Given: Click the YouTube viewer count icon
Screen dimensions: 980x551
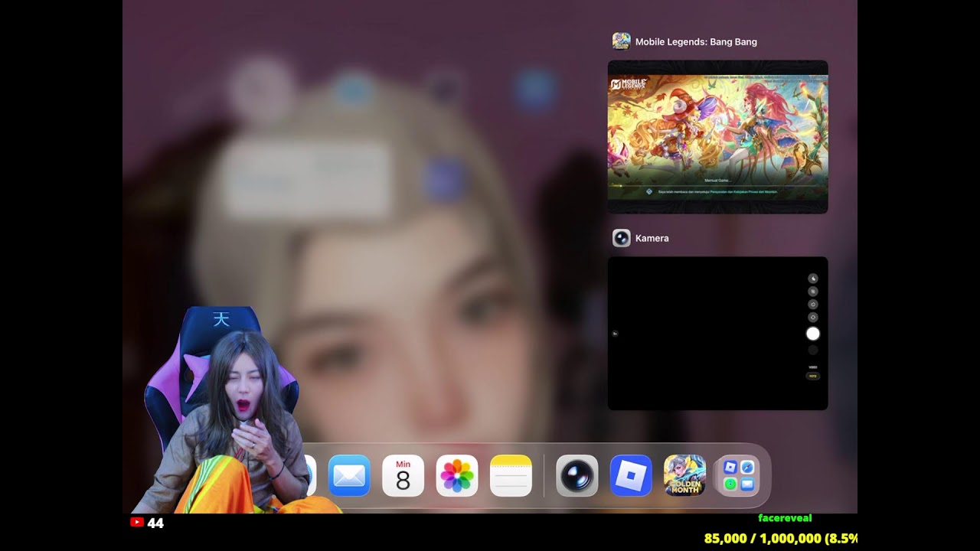Looking at the screenshot, I should 137,523.
